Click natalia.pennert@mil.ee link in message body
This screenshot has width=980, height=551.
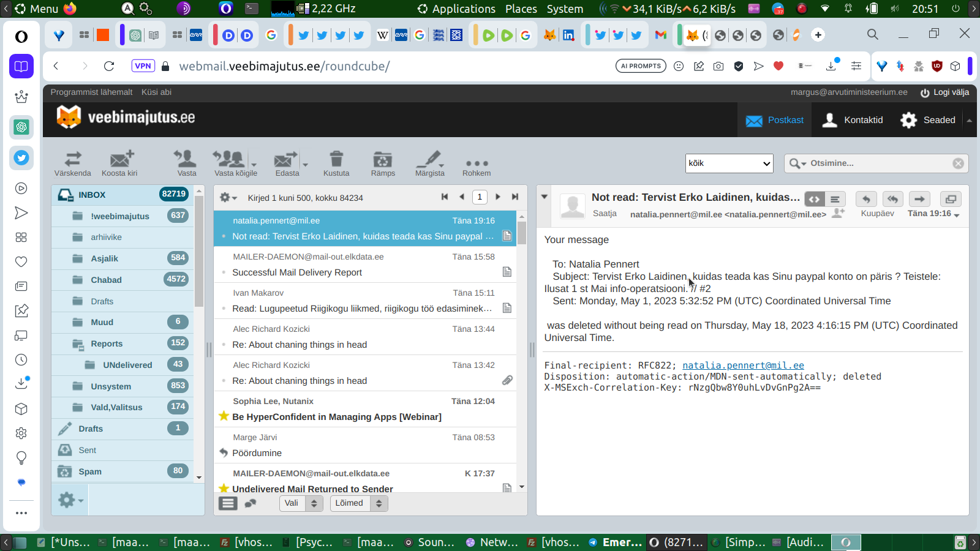click(743, 365)
